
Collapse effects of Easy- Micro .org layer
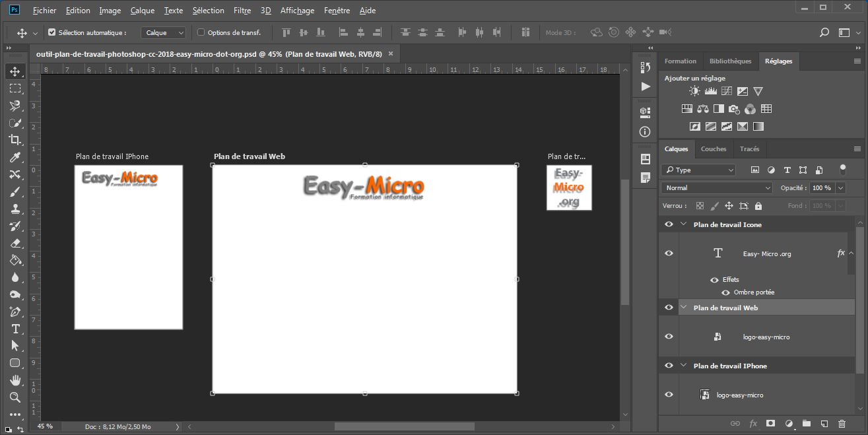[851, 253]
